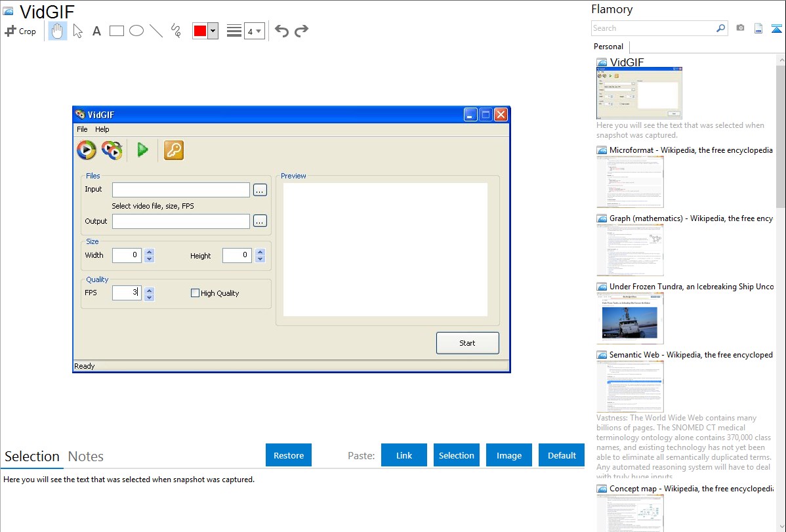
Task: Click the FPS value field
Action: 127,293
